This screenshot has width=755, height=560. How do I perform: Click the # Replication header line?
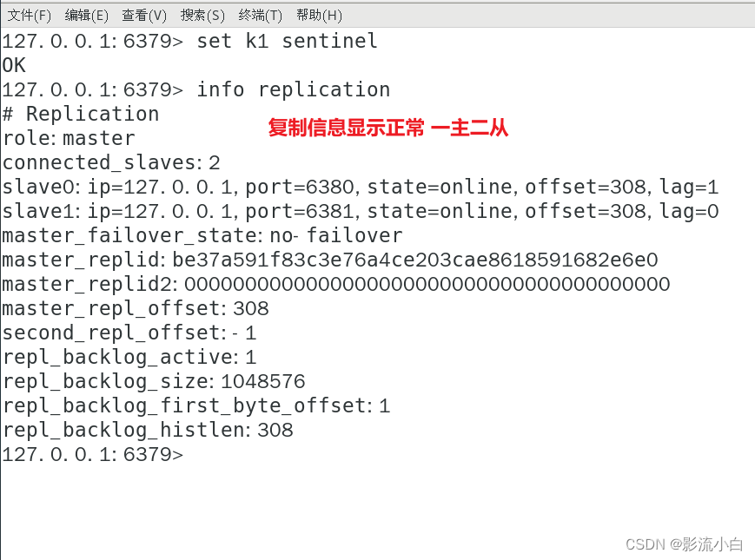point(81,113)
